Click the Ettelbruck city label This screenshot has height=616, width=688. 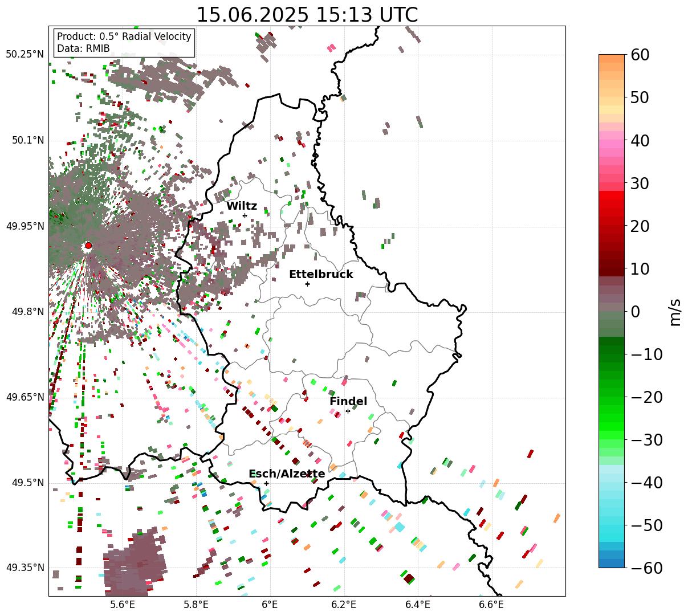[321, 275]
